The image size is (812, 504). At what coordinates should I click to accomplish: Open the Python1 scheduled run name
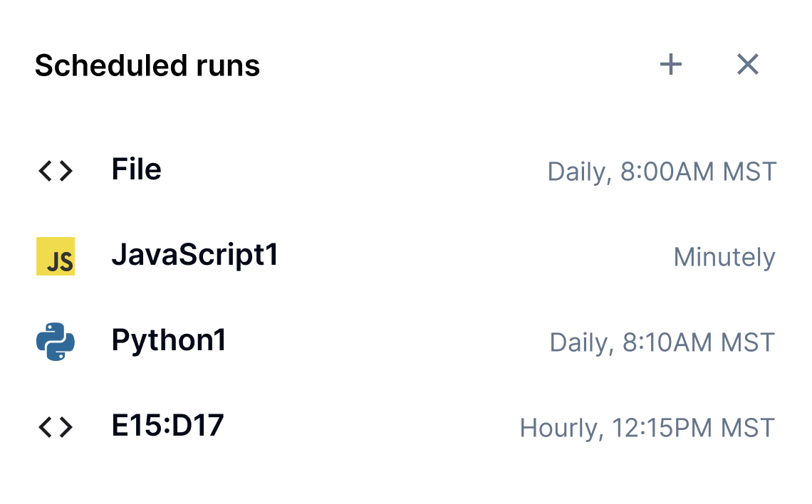(x=169, y=341)
